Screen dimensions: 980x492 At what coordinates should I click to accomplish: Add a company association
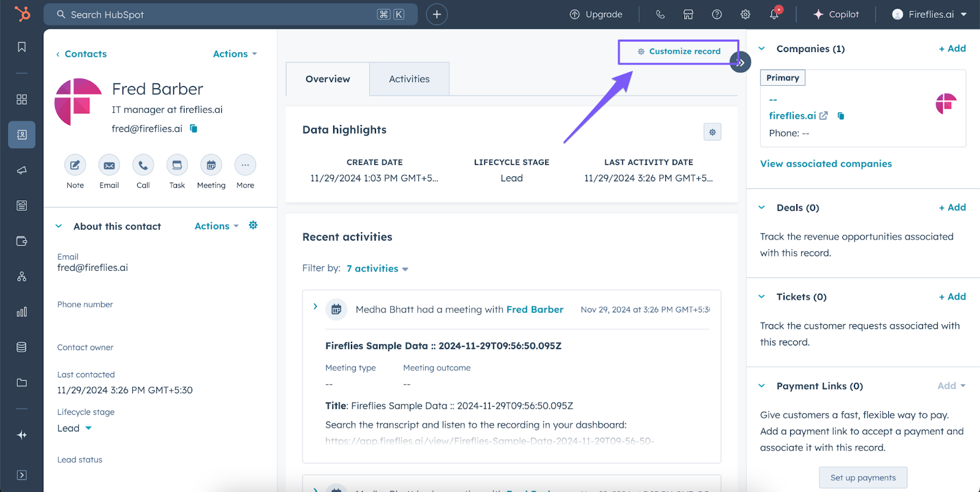tap(952, 48)
